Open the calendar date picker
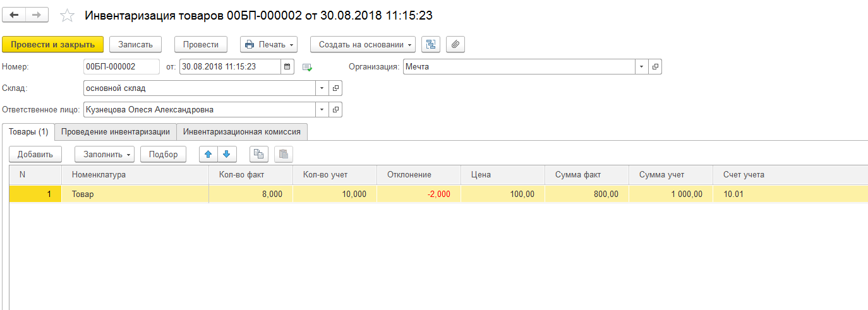 (x=287, y=66)
